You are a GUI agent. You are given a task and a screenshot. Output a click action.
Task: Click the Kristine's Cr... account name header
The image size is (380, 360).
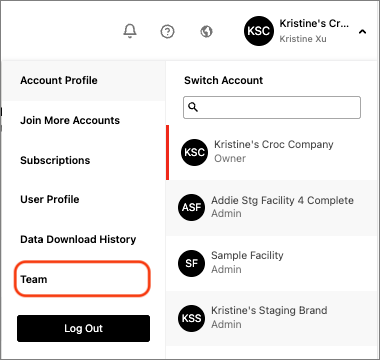point(314,24)
